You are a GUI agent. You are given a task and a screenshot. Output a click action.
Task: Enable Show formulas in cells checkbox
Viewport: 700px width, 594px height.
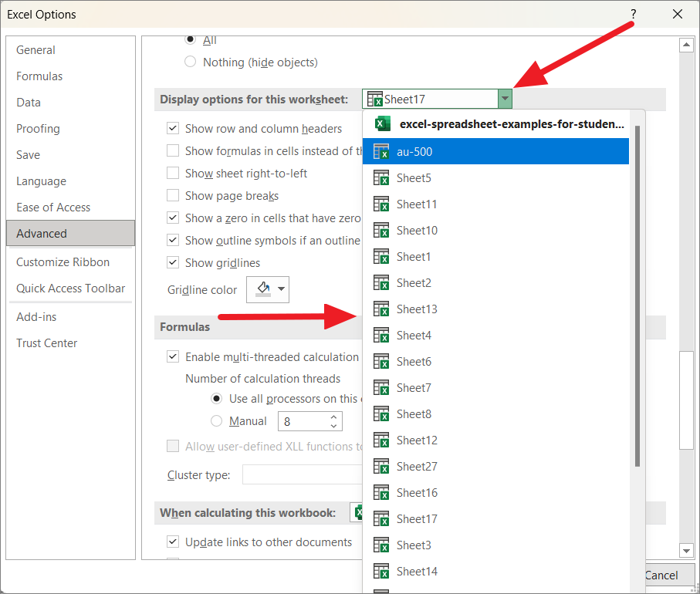pyautogui.click(x=173, y=151)
